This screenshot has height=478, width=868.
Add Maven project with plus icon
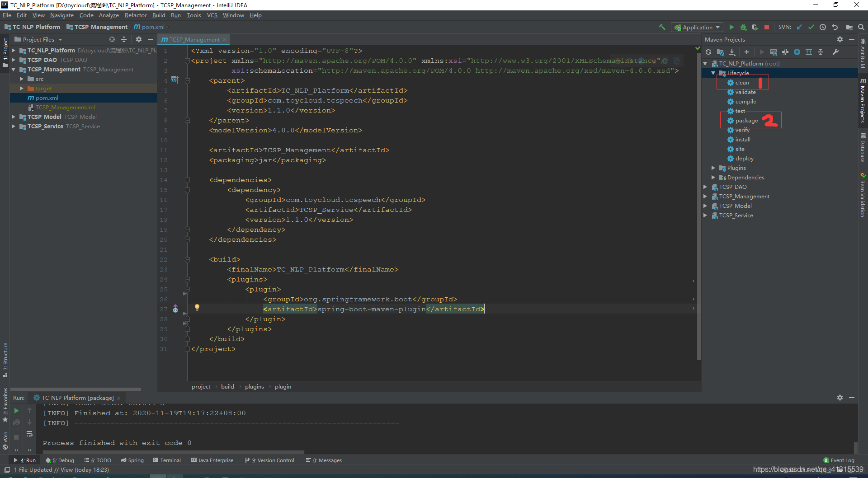click(x=747, y=52)
